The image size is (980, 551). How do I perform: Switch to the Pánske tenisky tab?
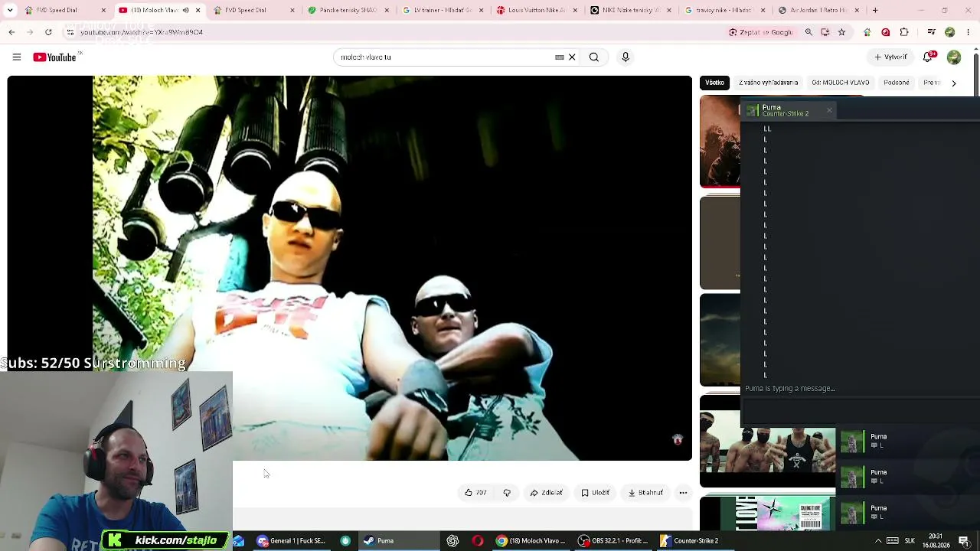(x=349, y=11)
